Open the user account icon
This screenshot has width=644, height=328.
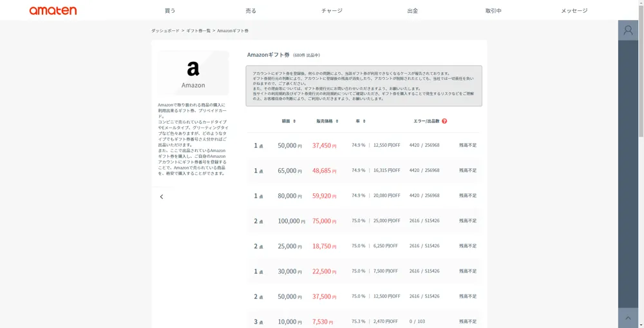point(628,30)
